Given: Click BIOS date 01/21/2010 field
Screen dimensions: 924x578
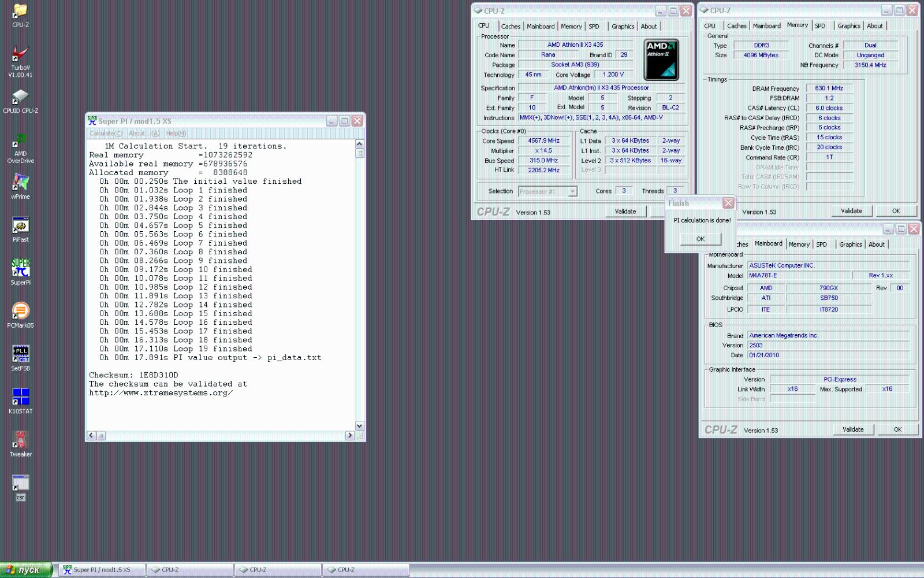Looking at the screenshot, I should tap(828, 355).
